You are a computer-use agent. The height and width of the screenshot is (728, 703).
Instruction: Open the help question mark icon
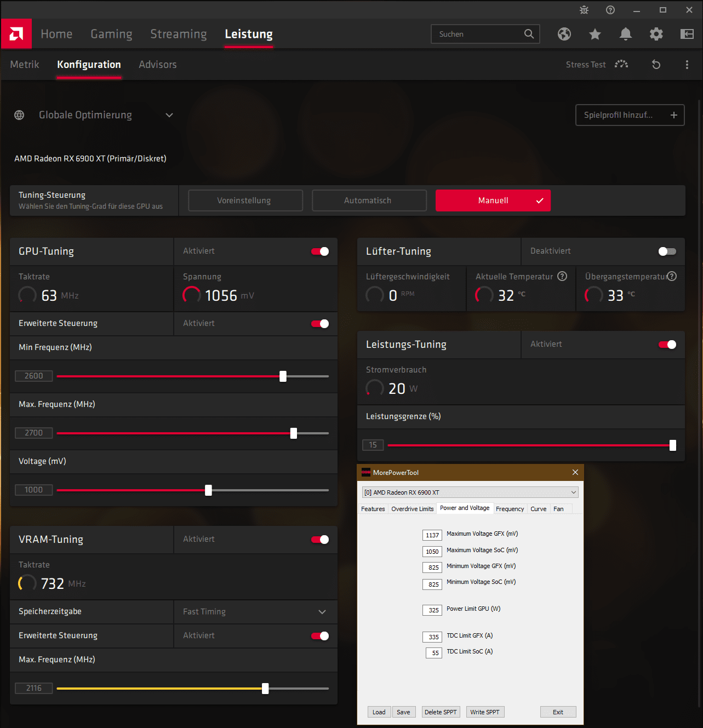pos(610,10)
